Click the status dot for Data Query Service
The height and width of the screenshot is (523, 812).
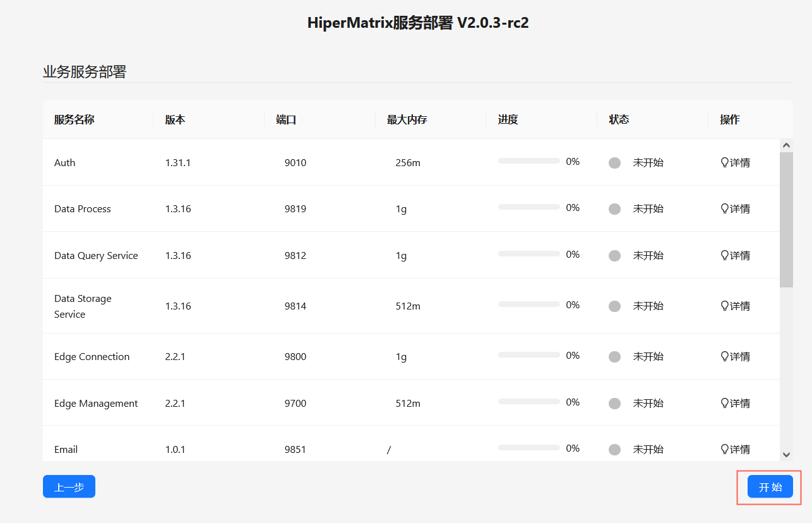coord(614,256)
